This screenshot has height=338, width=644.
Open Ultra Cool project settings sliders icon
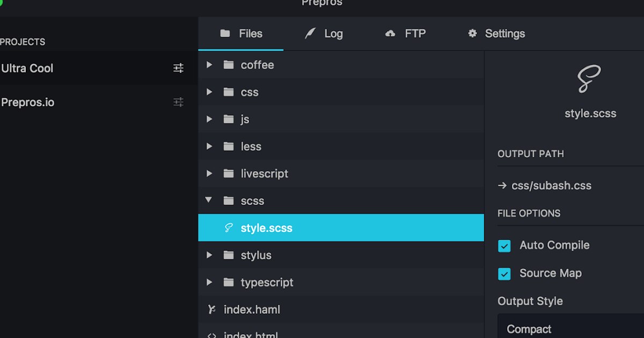pos(178,68)
